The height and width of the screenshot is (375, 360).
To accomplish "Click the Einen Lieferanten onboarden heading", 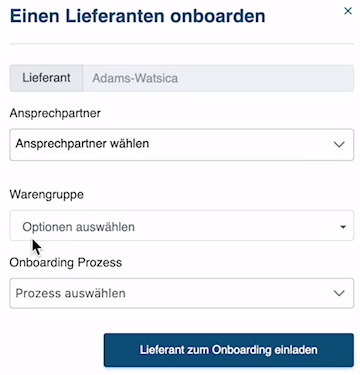I will tap(138, 16).
